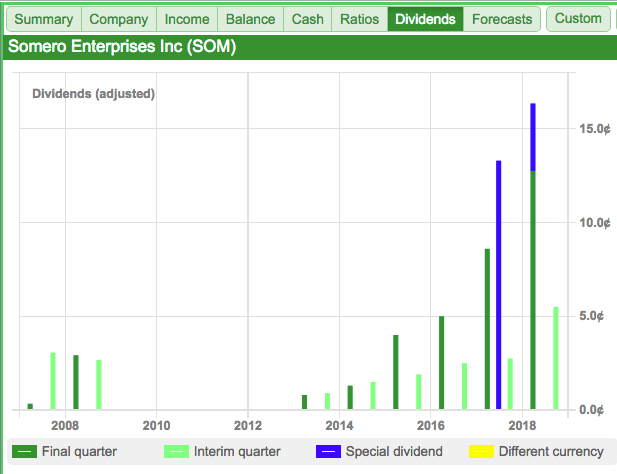The image size is (617, 474).
Task: View the Ratios tab
Action: tap(360, 19)
